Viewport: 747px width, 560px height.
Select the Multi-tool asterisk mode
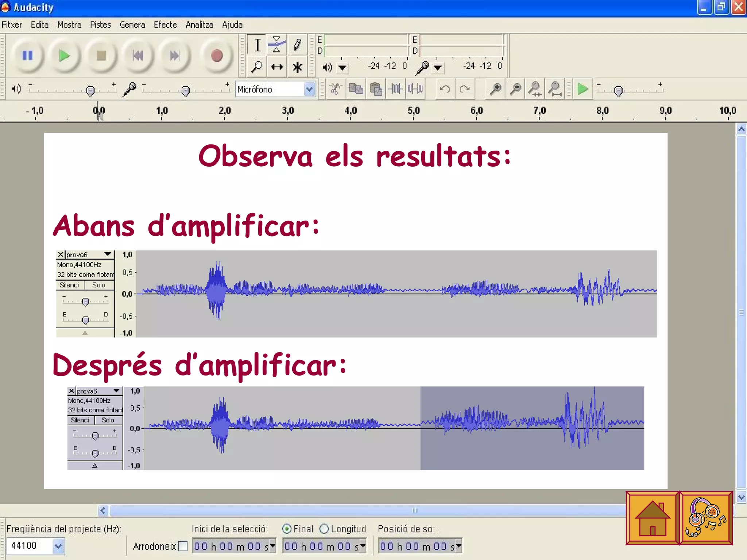pos(297,67)
